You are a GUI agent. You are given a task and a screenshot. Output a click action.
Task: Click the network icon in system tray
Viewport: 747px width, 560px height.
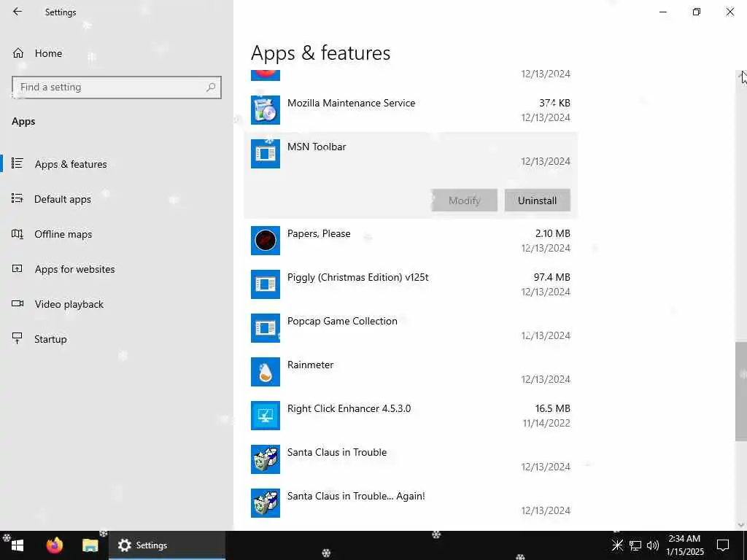click(635, 545)
